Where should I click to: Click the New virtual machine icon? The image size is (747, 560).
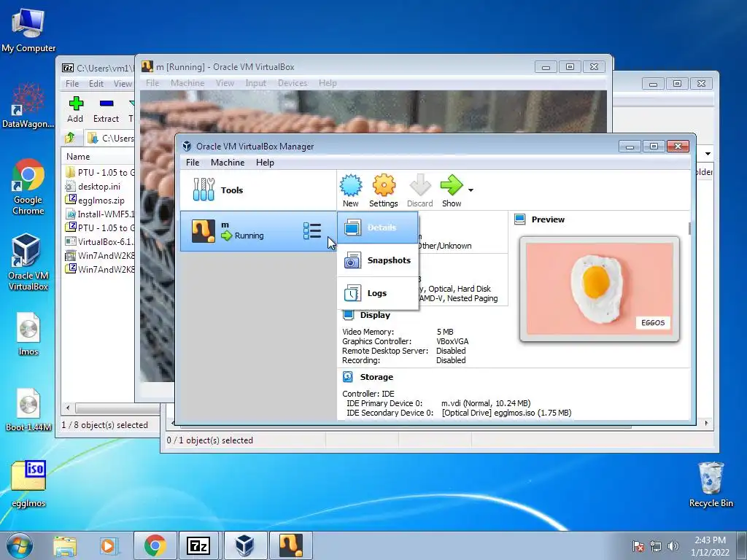tap(351, 185)
